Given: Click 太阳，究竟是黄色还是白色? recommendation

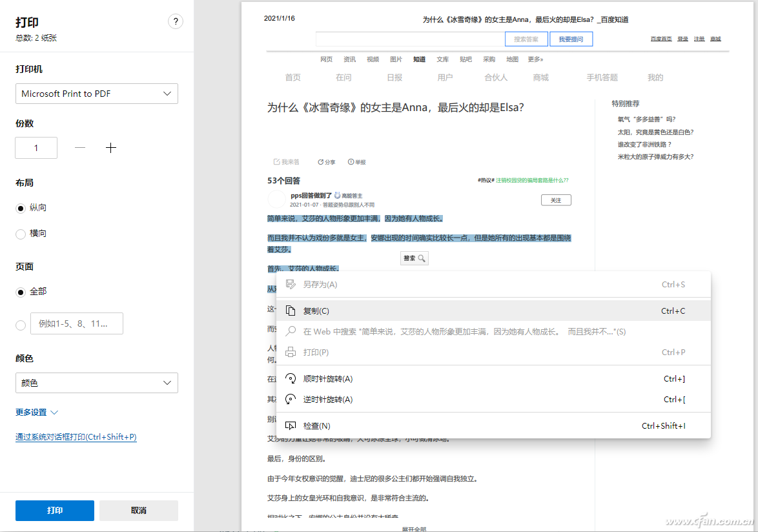Looking at the screenshot, I should (655, 132).
